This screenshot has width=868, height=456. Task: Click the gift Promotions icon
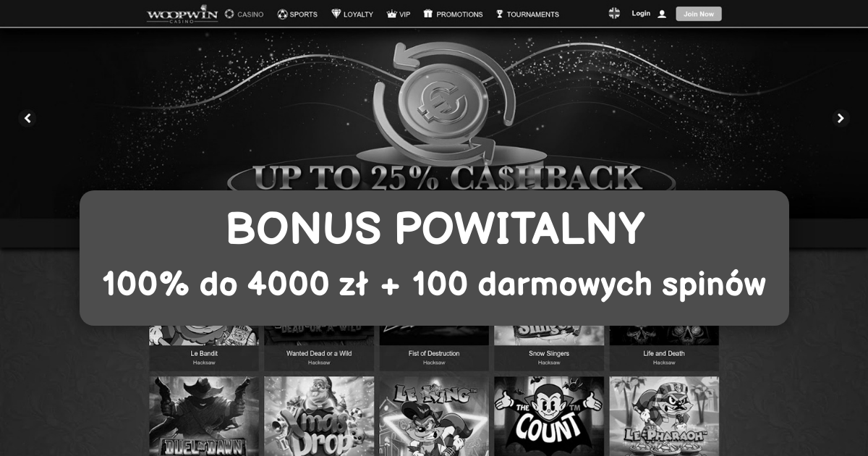coord(427,14)
